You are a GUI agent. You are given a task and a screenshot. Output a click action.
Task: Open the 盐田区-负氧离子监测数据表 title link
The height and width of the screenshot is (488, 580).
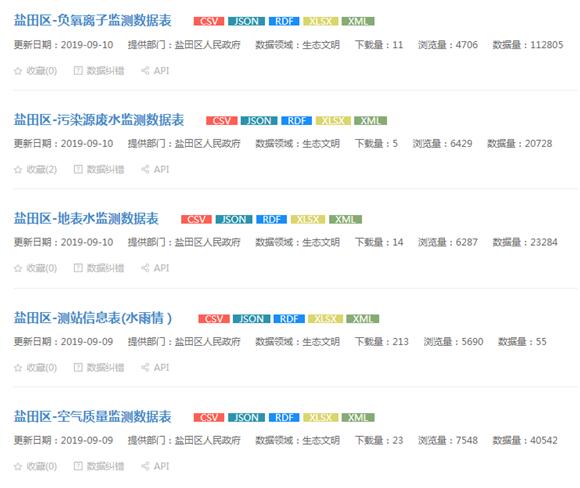92,21
